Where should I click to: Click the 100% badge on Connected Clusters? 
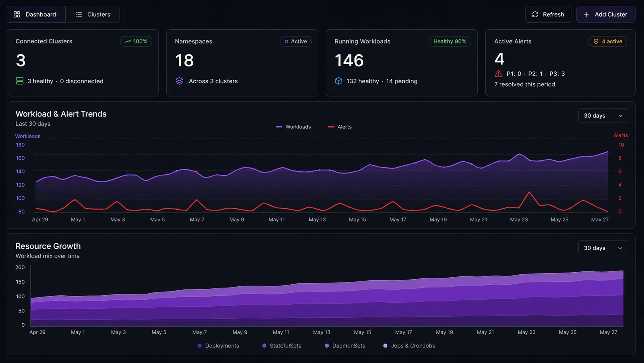[x=136, y=41]
